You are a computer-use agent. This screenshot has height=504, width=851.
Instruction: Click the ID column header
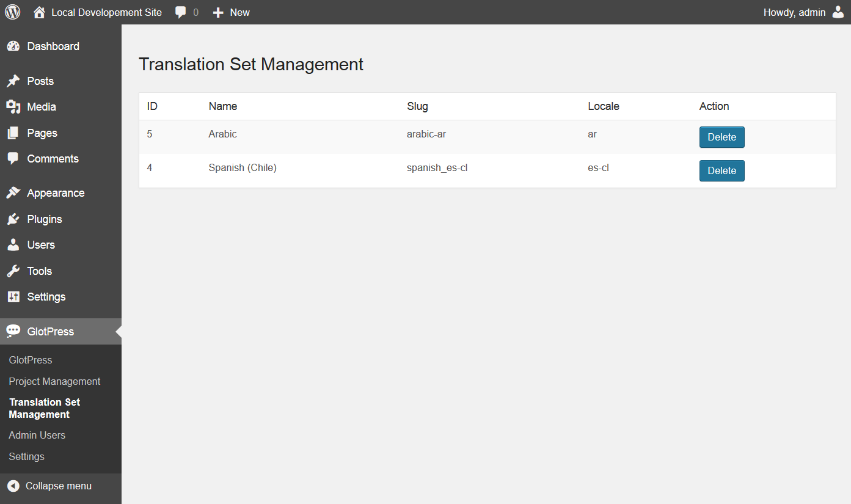152,106
